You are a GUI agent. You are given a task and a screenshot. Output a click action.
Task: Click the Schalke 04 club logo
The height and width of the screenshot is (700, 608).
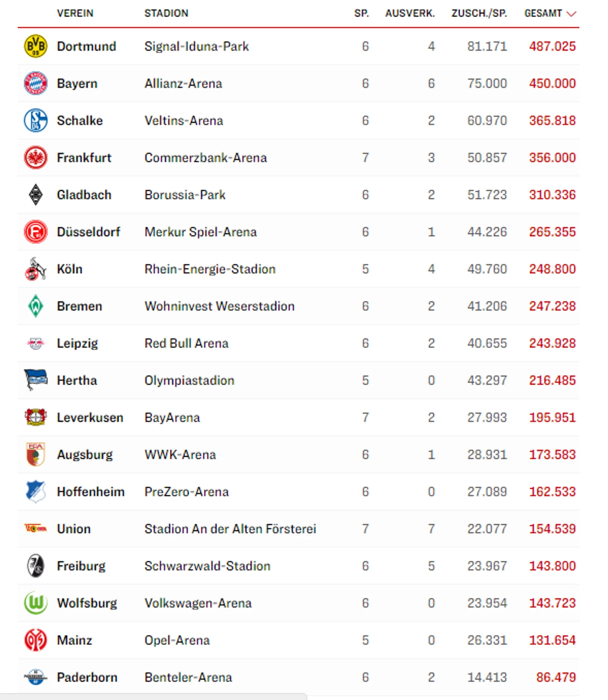35,120
